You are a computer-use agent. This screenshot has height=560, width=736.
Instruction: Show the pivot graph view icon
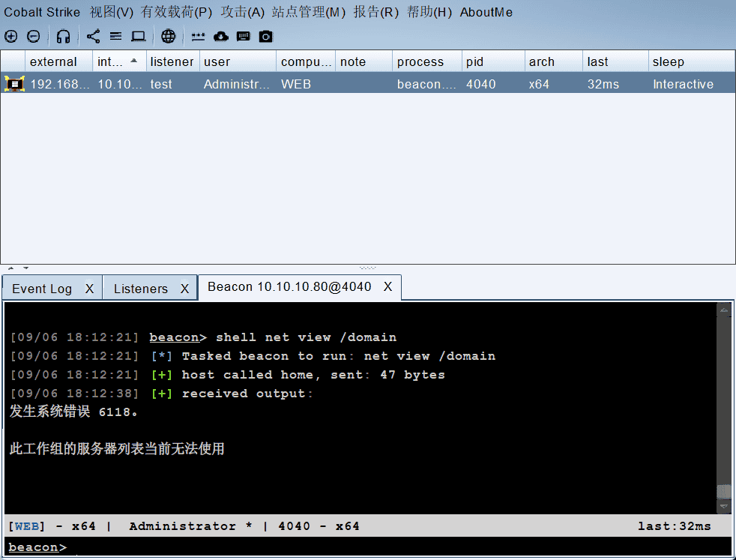(x=93, y=36)
